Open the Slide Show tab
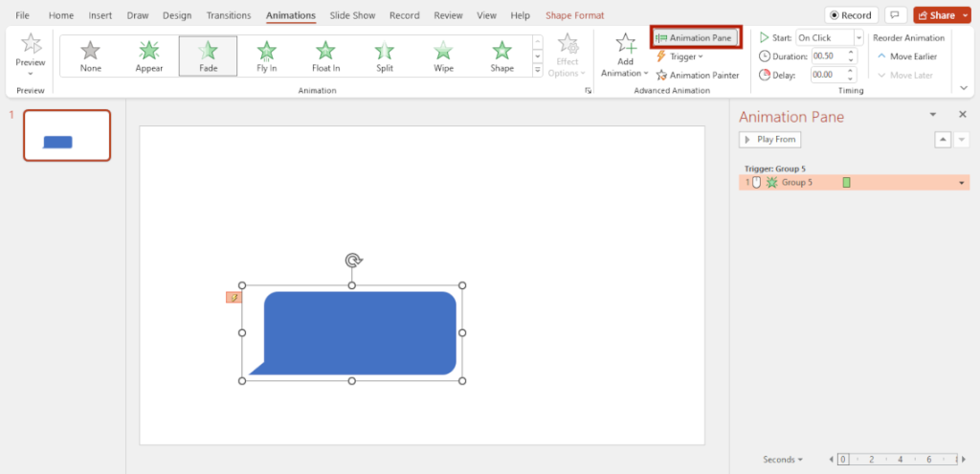 pos(353,16)
